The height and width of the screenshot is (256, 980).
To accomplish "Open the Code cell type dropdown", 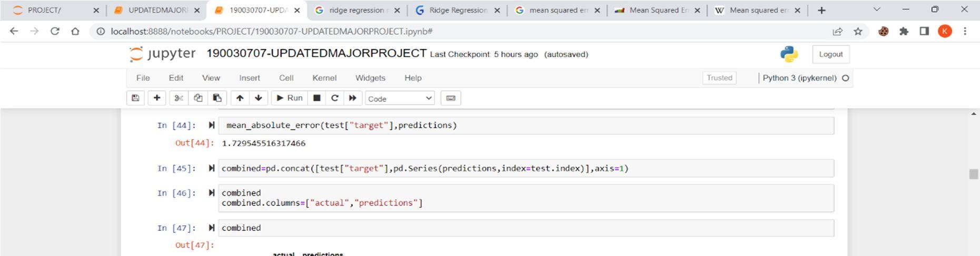I will tap(400, 98).
